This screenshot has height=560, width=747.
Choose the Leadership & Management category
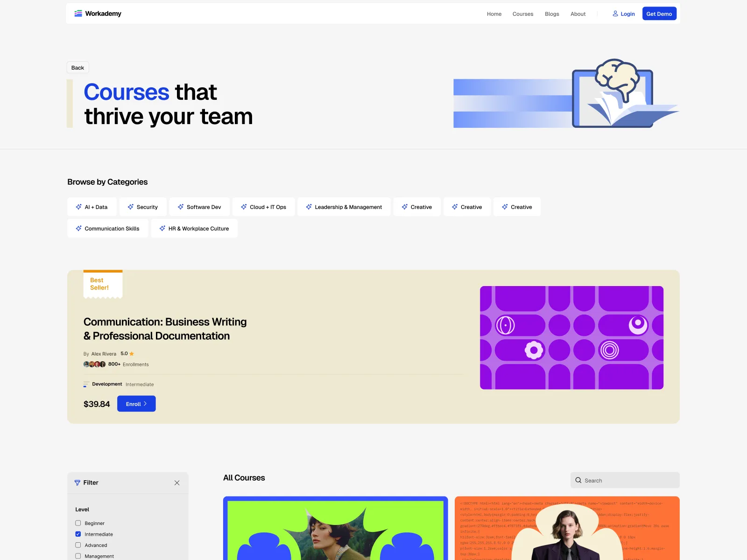coord(344,207)
